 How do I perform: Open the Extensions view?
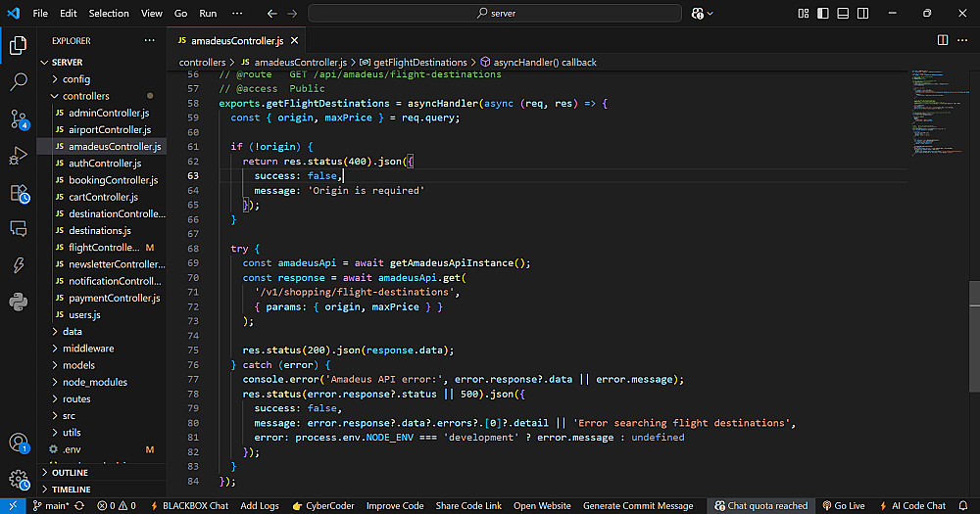point(18,192)
